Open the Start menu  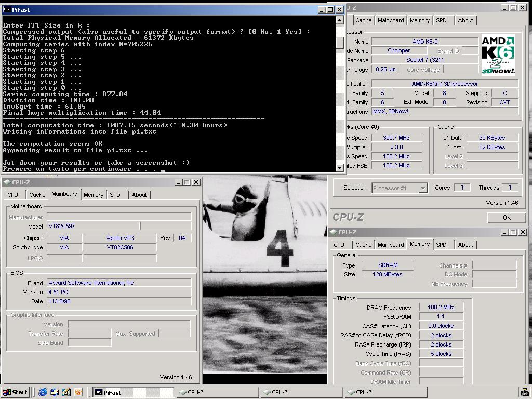coord(16,392)
